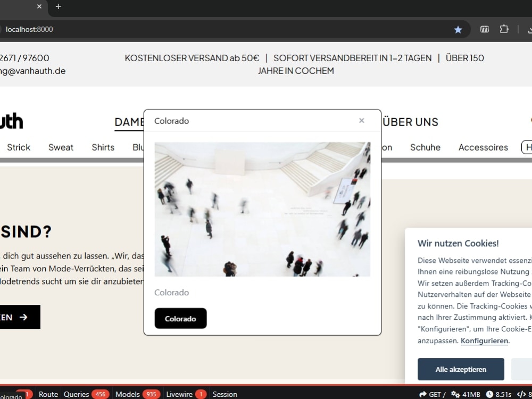Go to the Shirts category
This screenshot has height=399, width=532.
[x=103, y=147]
